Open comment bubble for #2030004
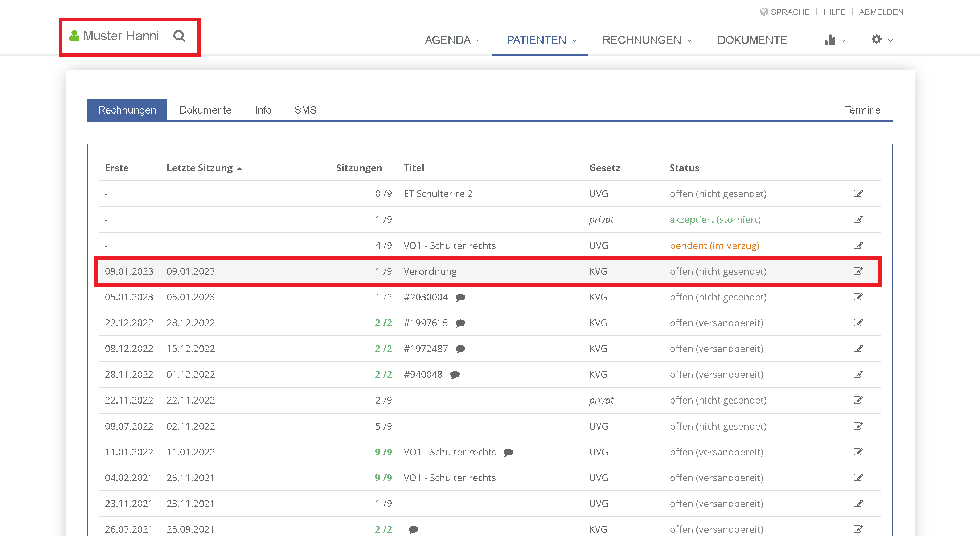Image resolution: width=980 pixels, height=536 pixels. click(460, 298)
